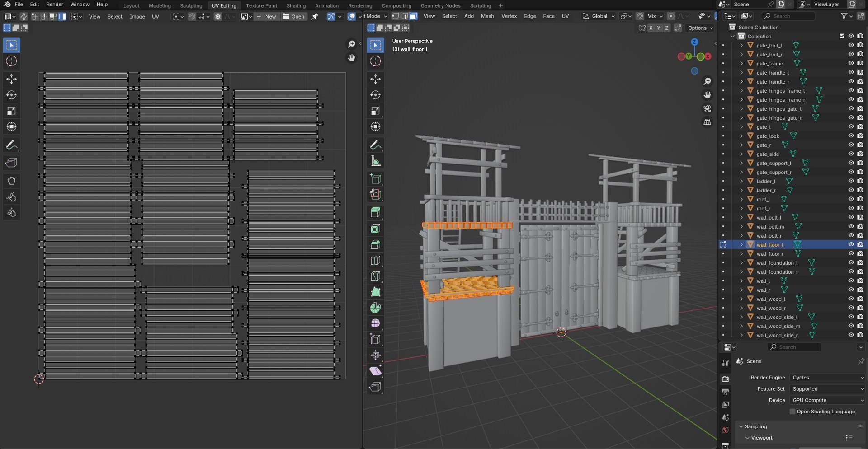
Task: Hide roof_r in viewport
Action: [x=851, y=208]
